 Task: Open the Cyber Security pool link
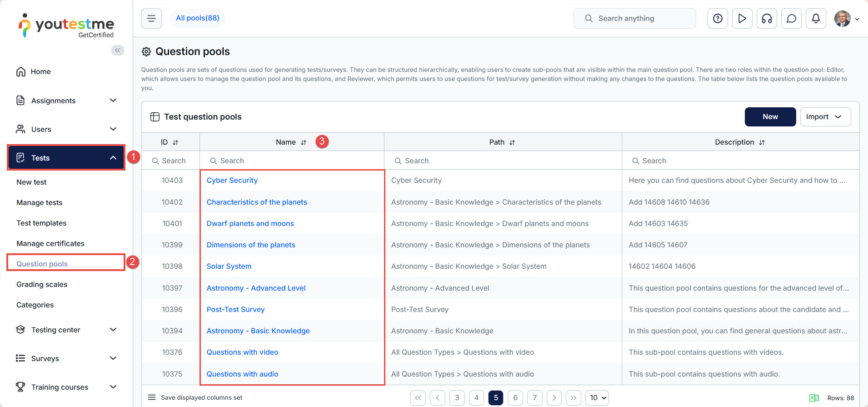(x=232, y=180)
